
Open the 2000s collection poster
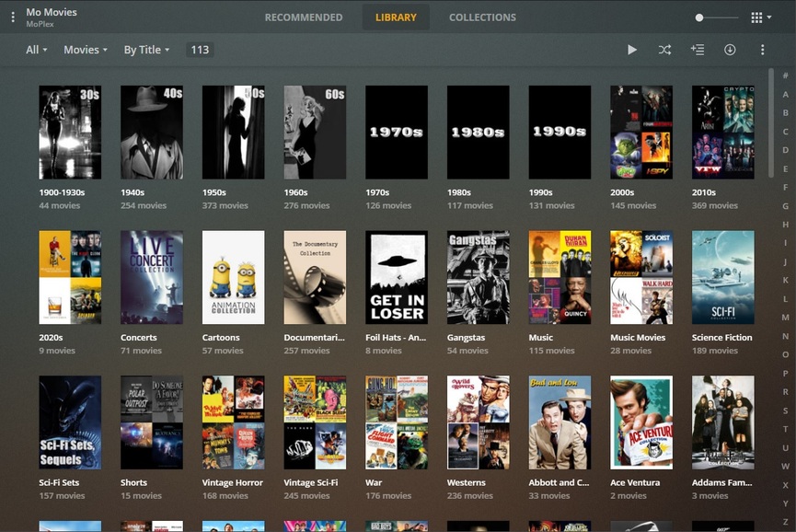tap(641, 132)
